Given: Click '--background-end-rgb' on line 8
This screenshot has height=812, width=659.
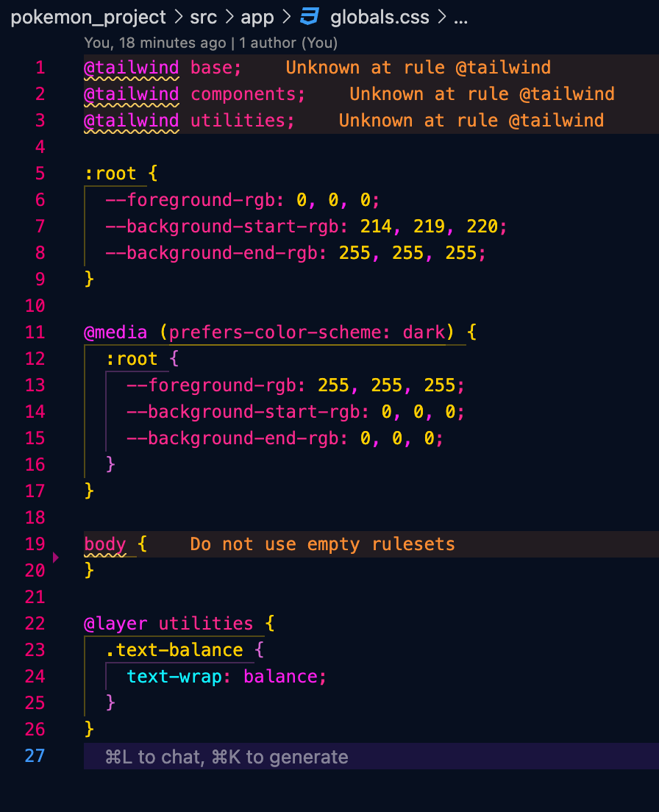Looking at the screenshot, I should pyautogui.click(x=210, y=253).
